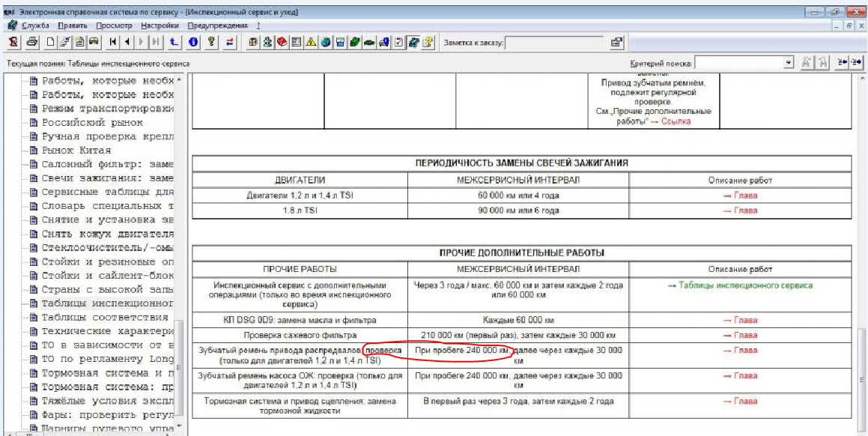Open the green Таблицы инспекционного сервиса link
Viewport: 868px width, 436px height.
tap(740, 285)
